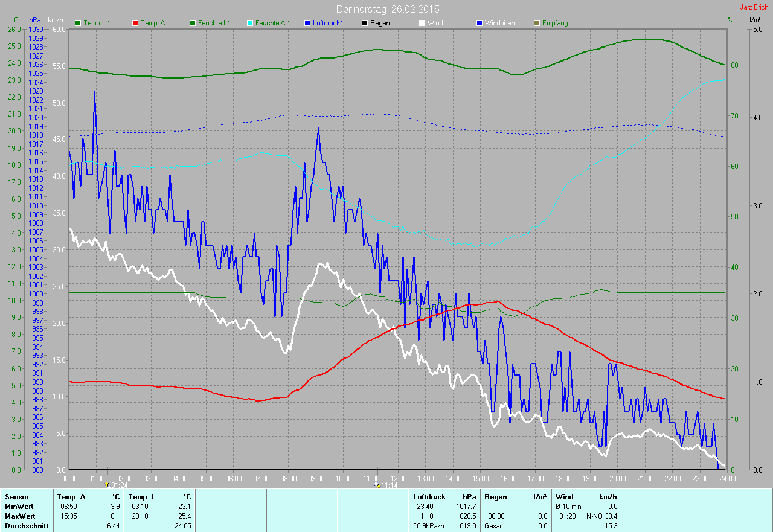
Task: Click the °C axis unit label at top left
Action: coord(15,20)
